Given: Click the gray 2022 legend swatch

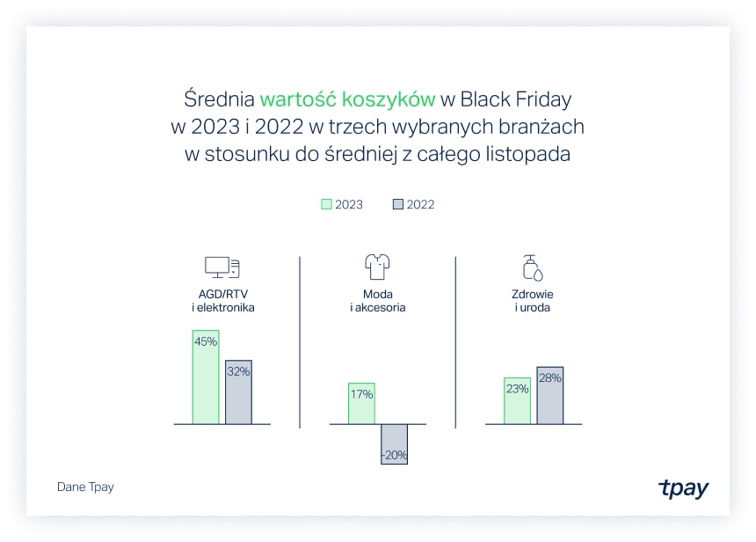Looking at the screenshot, I should tap(397, 204).
